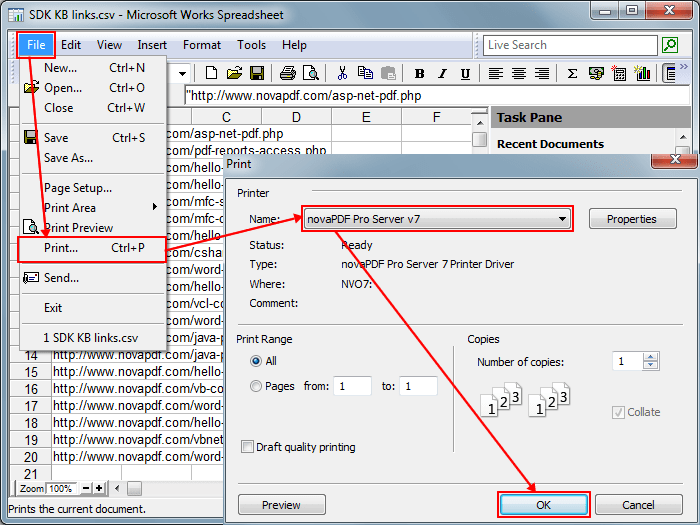Decrease number of copies
Screen dimensions: 700x525
pos(650,365)
